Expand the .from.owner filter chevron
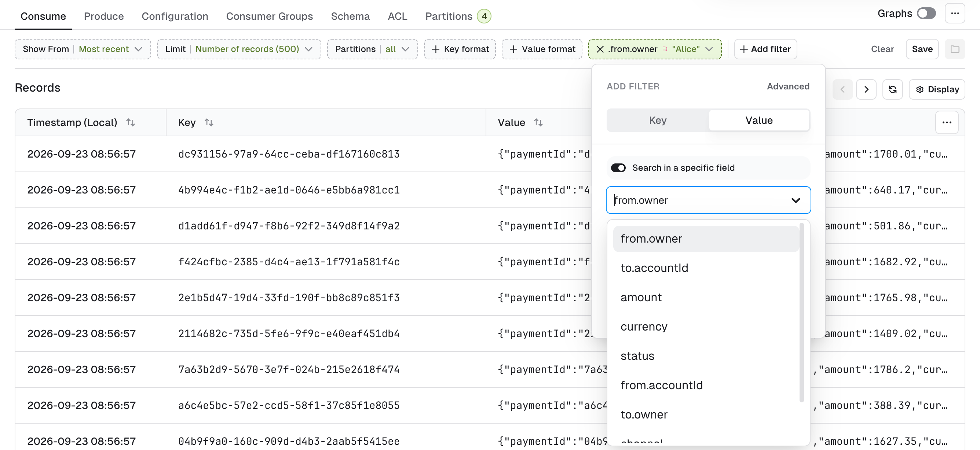Image resolution: width=980 pixels, height=450 pixels. point(709,49)
